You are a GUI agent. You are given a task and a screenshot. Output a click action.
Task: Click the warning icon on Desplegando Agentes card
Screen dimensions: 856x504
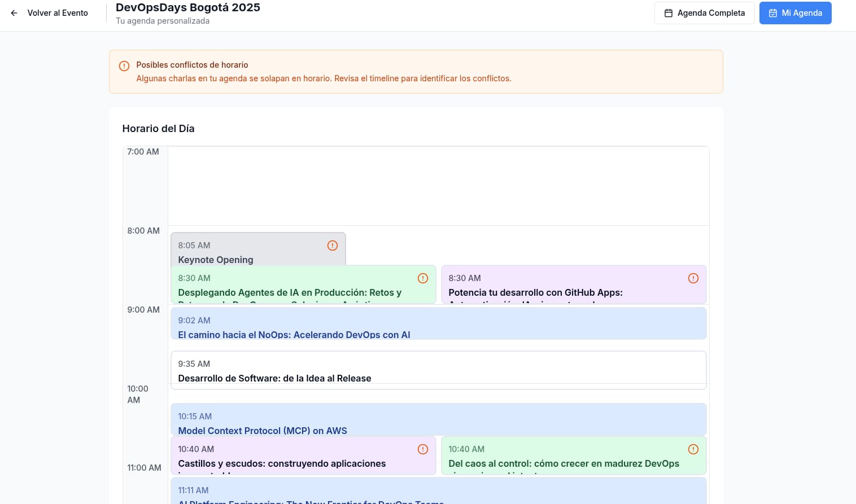[423, 278]
